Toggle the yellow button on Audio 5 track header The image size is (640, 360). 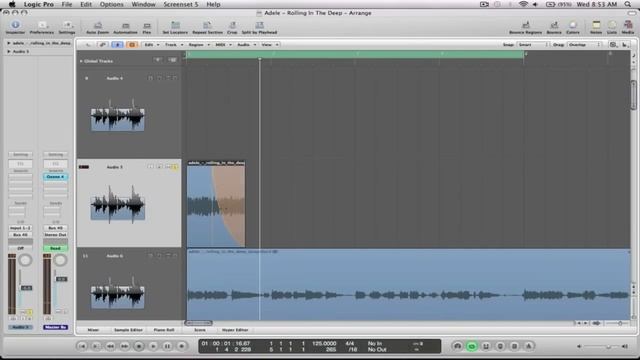click(x=175, y=167)
